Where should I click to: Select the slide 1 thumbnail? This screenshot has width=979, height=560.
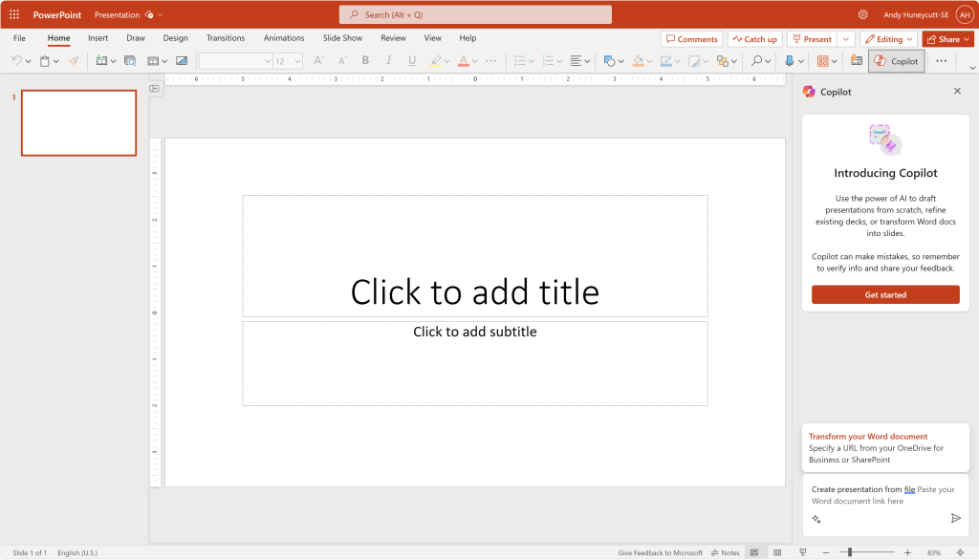tap(78, 122)
